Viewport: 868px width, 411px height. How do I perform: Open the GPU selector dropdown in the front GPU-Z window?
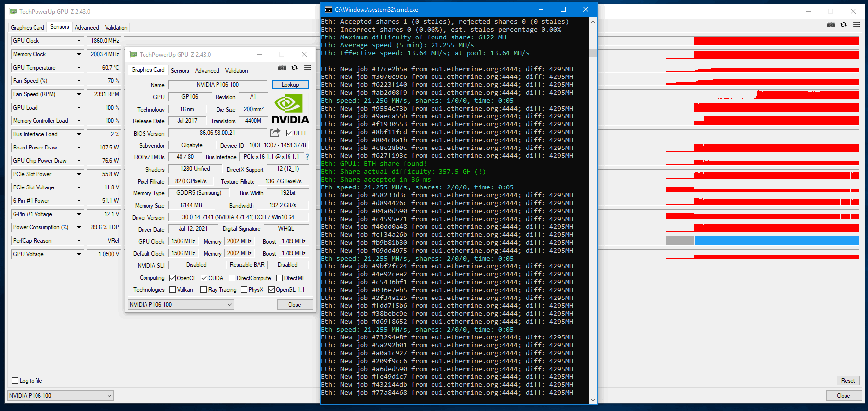(x=181, y=305)
